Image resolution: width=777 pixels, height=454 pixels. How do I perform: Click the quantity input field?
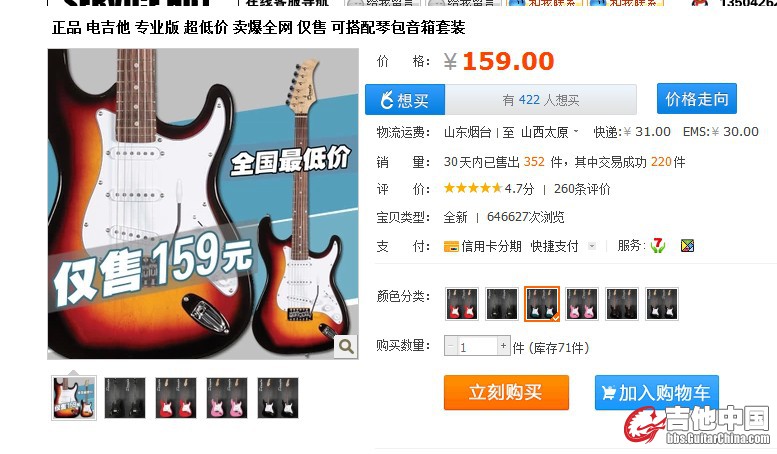click(477, 346)
